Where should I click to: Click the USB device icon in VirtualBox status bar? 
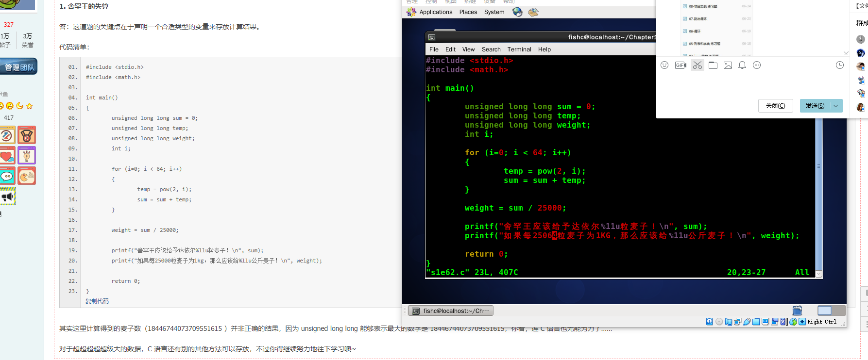click(x=747, y=322)
